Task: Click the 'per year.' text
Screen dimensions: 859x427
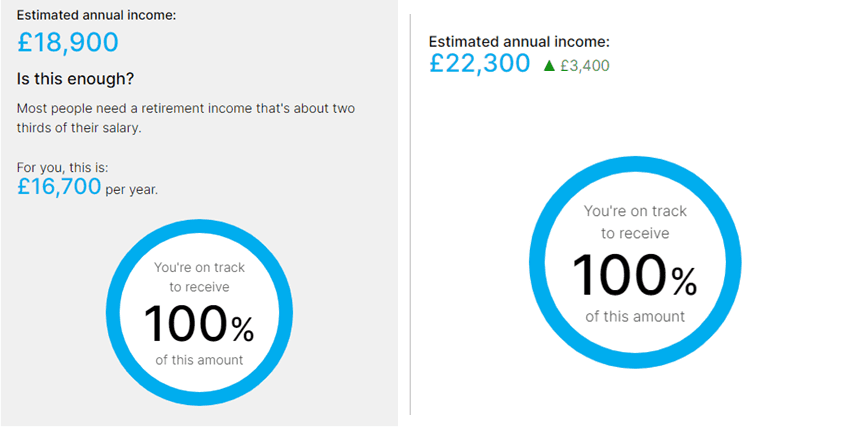Action: click(x=131, y=191)
